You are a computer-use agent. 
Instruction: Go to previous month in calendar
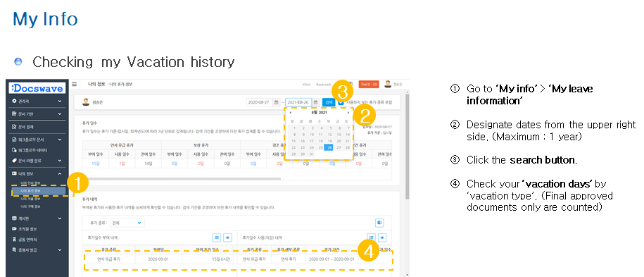pyautogui.click(x=291, y=112)
